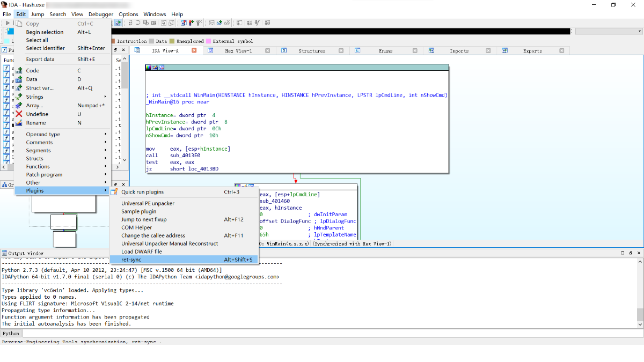644x362 pixels.
Task: Close the IDA View-A tab
Action: pyautogui.click(x=194, y=50)
